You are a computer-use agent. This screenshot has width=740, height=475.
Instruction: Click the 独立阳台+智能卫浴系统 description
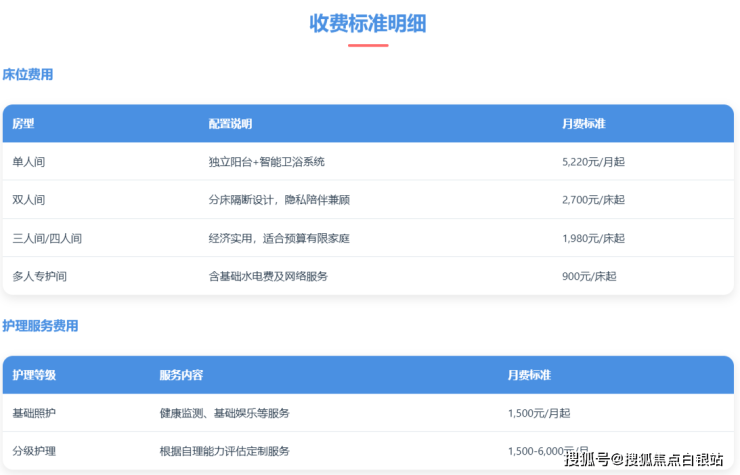click(266, 162)
